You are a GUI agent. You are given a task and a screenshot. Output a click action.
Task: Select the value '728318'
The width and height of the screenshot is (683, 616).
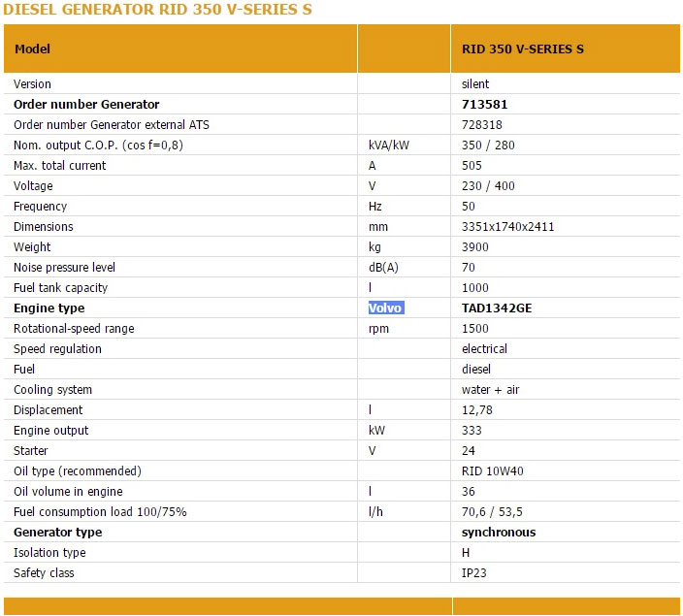[x=482, y=125]
